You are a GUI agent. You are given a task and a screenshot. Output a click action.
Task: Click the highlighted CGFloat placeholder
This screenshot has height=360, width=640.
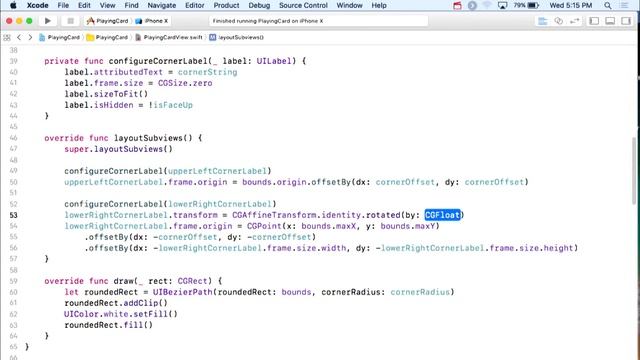(x=442, y=215)
